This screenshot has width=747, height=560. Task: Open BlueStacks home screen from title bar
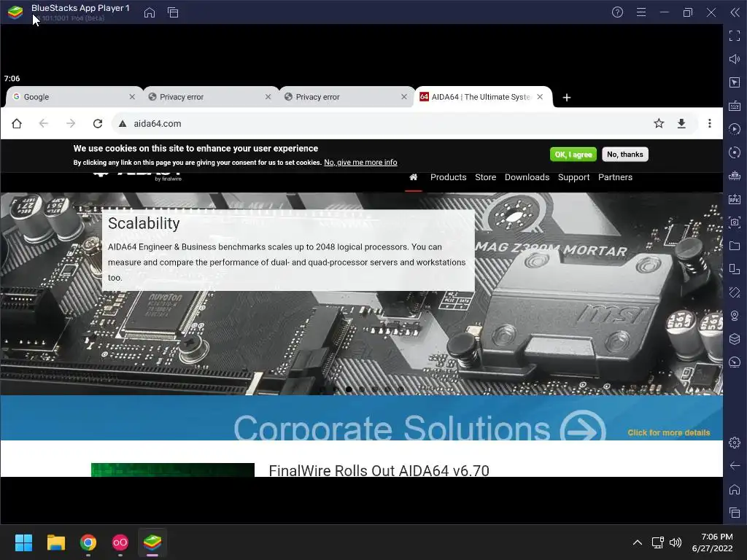click(150, 12)
